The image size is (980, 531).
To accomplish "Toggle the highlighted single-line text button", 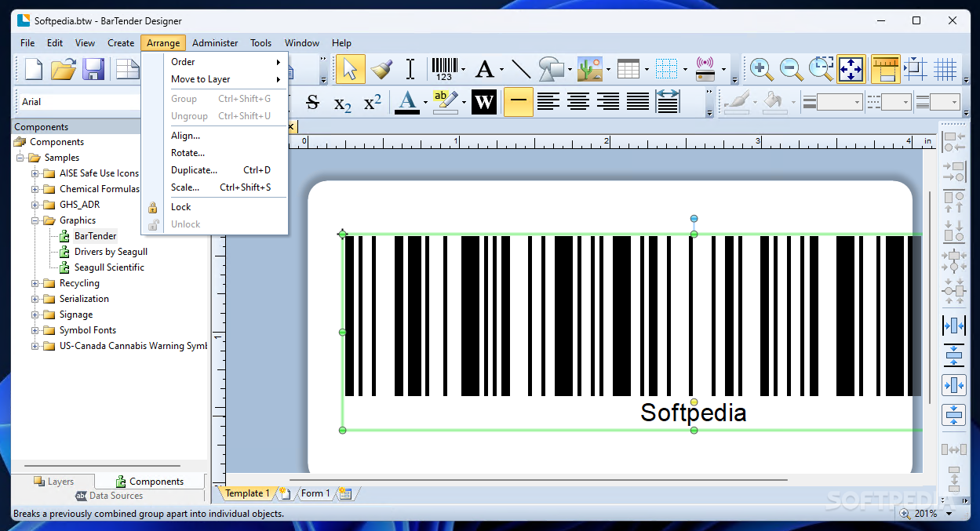I will pos(519,102).
